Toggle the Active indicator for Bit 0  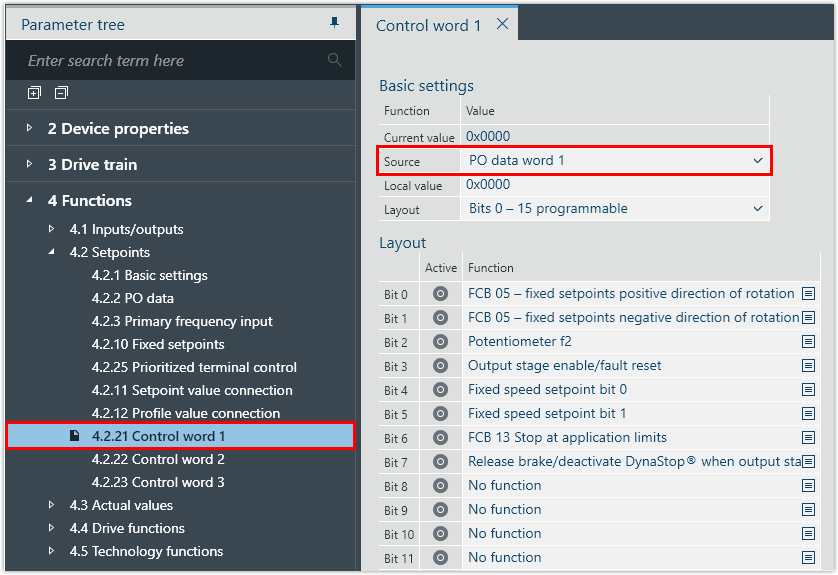pos(440,294)
